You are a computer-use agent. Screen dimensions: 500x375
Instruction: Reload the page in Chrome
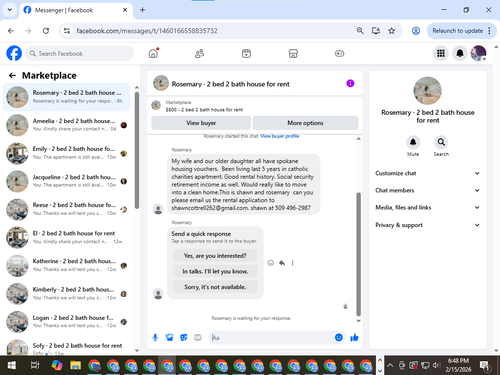pyautogui.click(x=46, y=31)
